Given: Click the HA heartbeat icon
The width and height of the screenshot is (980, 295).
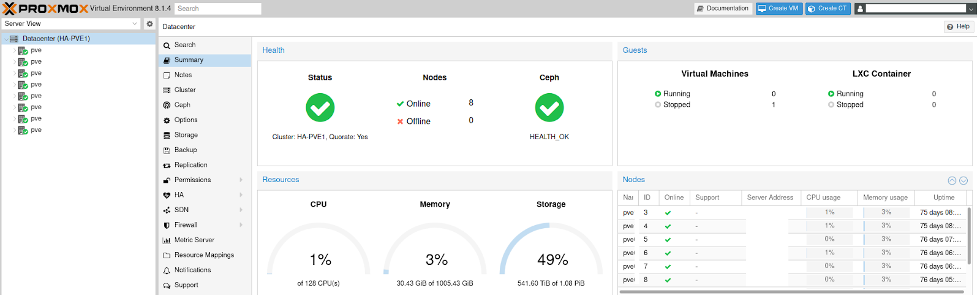Looking at the screenshot, I should (167, 195).
